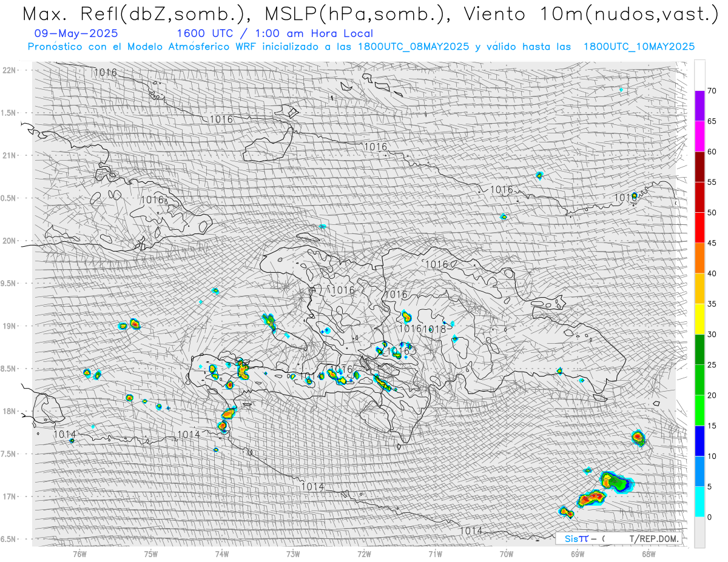728x562 pixels.
Task: Select the dark green 25–30 dBZ colorbar segment
Action: [x=699, y=349]
